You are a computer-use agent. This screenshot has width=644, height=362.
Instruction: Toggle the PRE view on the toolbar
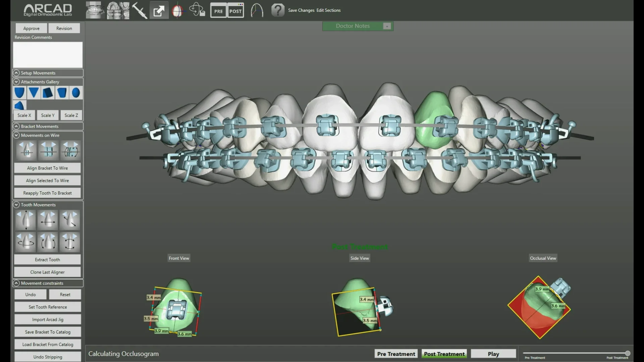[218, 10]
